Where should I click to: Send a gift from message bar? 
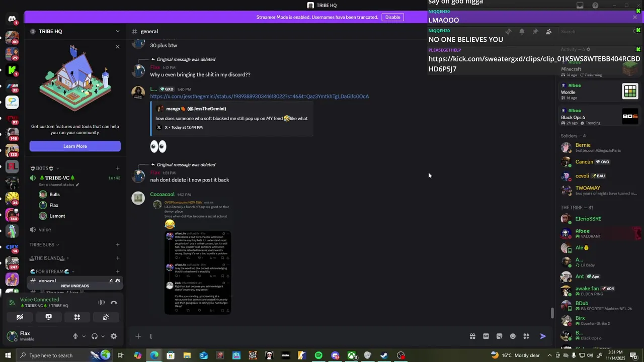[472, 336]
